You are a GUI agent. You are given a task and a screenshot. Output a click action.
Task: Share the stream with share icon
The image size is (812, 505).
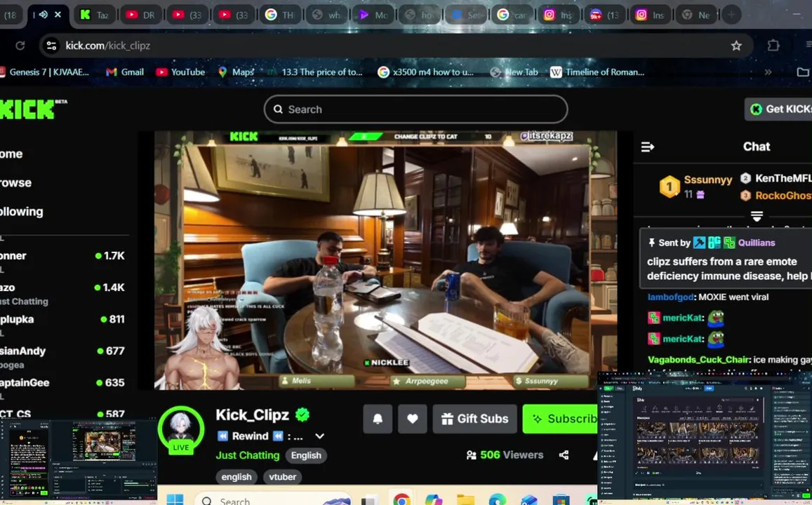pyautogui.click(x=564, y=454)
